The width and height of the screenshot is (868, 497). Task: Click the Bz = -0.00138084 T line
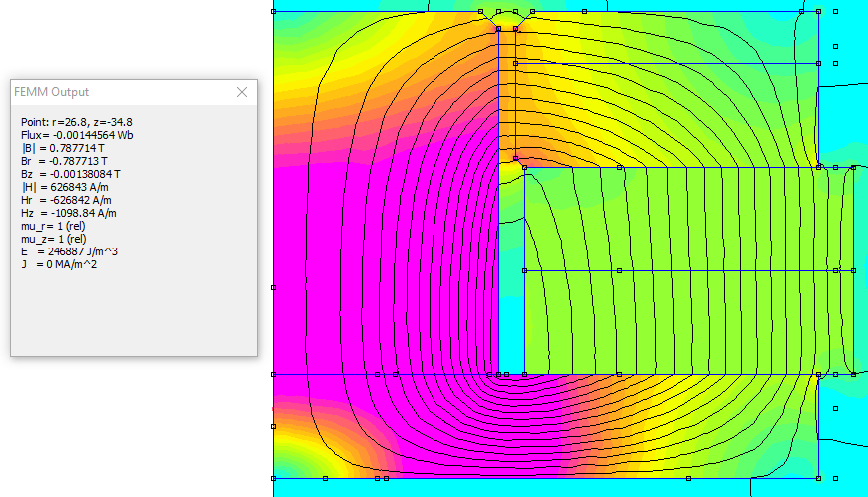pos(70,174)
